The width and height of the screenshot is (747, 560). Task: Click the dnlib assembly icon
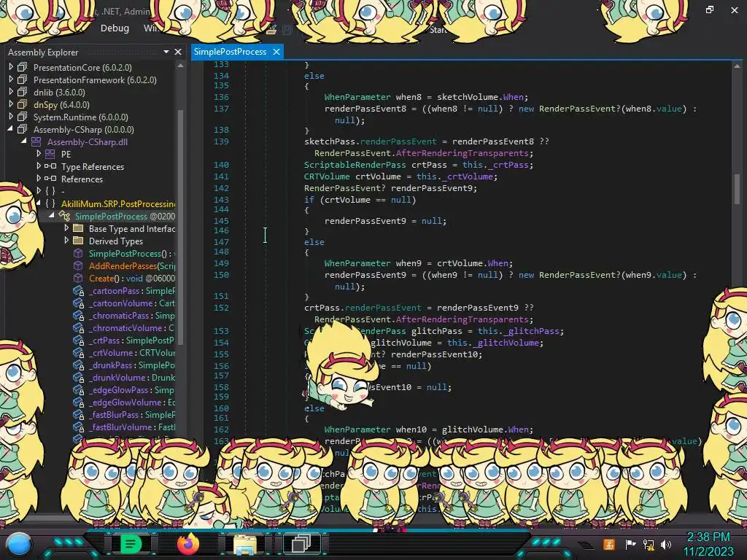(23, 92)
